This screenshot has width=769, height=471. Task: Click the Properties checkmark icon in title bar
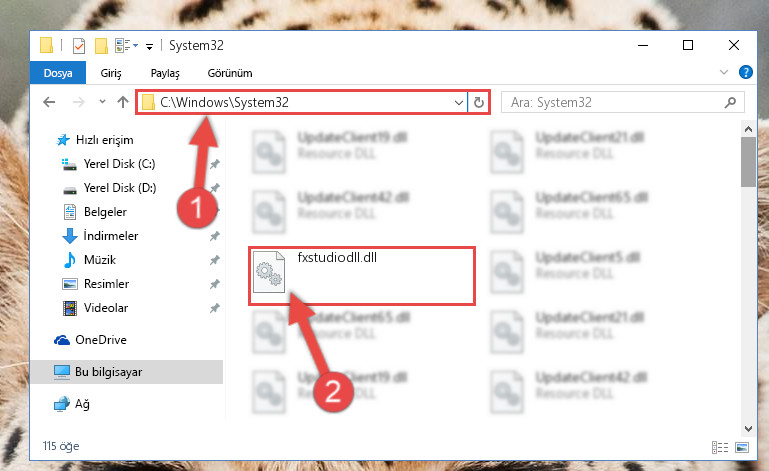coord(78,46)
